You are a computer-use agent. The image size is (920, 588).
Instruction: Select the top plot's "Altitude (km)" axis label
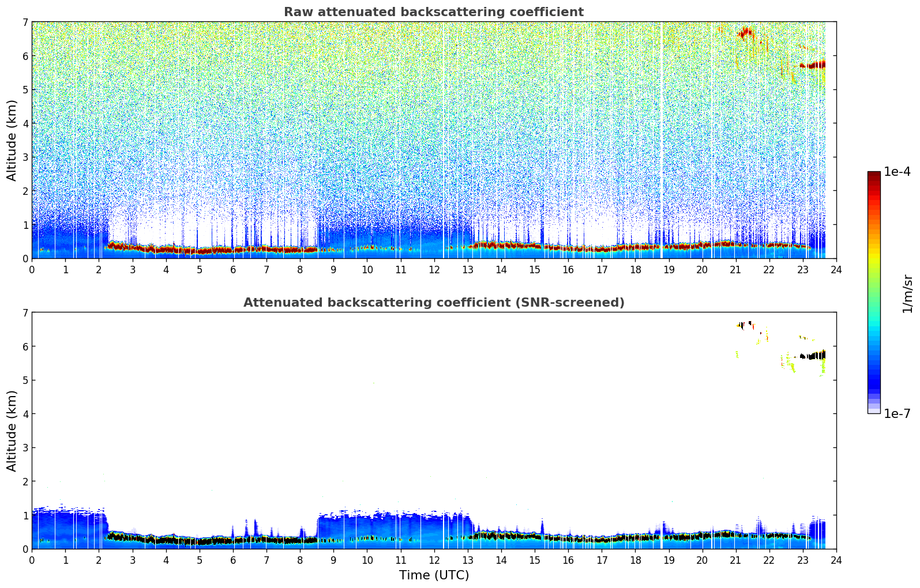[x=12, y=140]
